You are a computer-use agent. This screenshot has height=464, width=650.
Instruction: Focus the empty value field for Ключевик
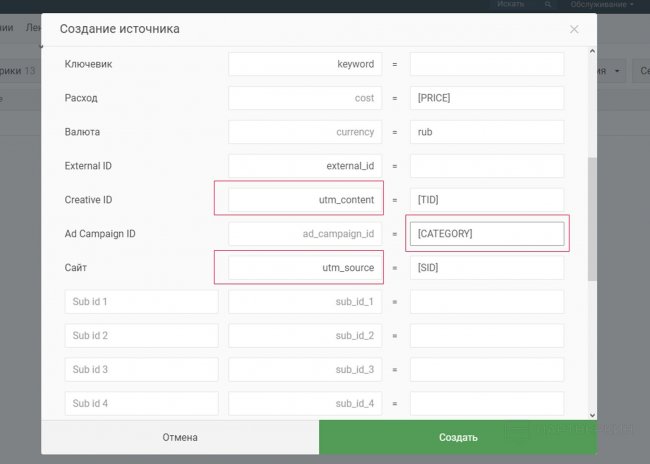click(487, 64)
